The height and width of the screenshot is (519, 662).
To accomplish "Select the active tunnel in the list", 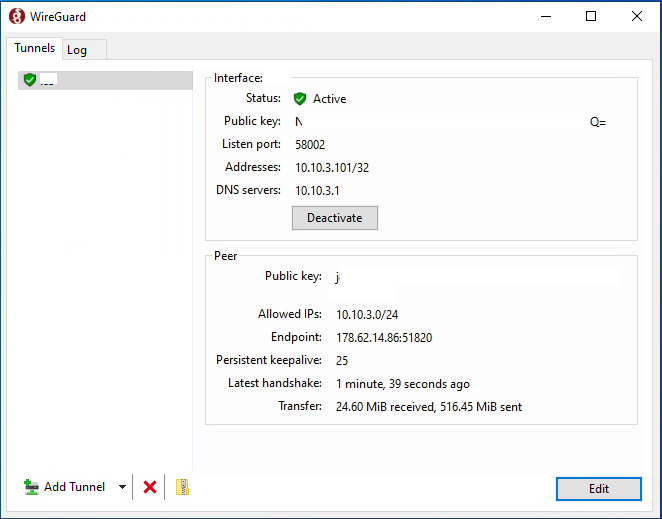I will (105, 80).
